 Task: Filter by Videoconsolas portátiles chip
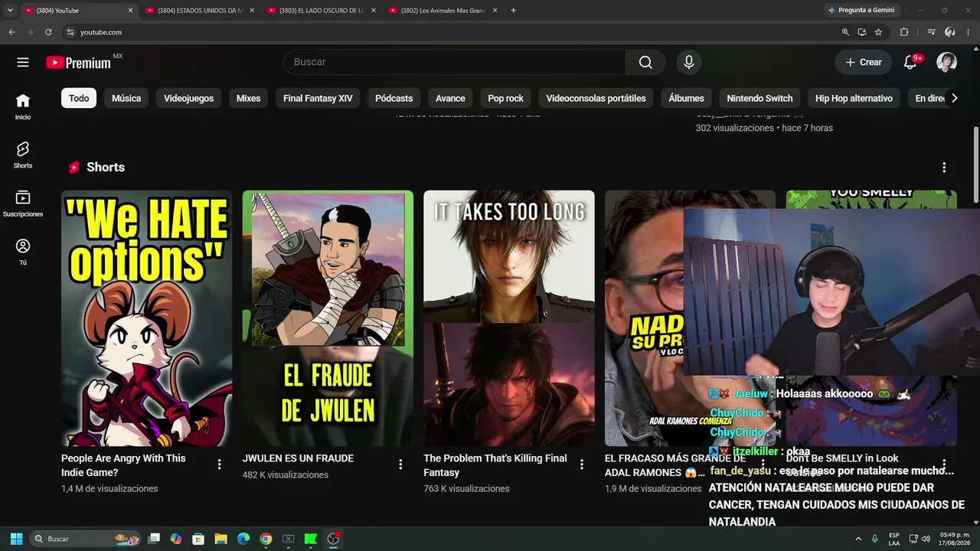pyautogui.click(x=596, y=98)
